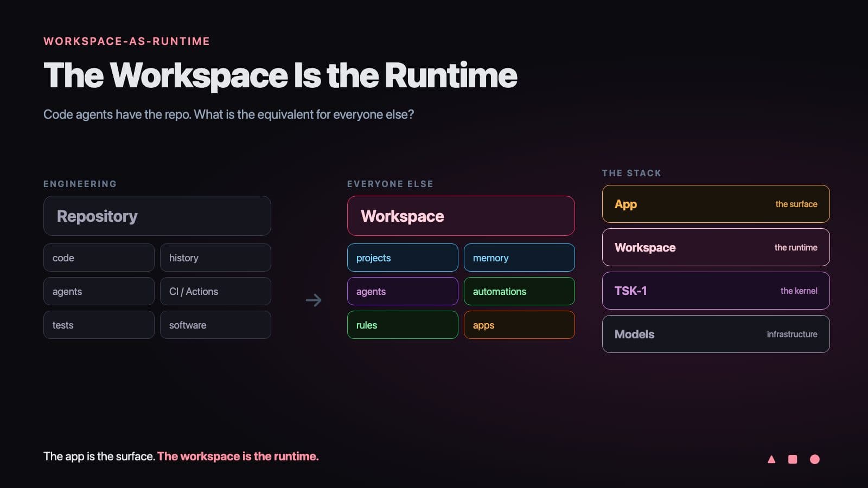Click the Workspace runtime layer in The Stack

tap(716, 247)
